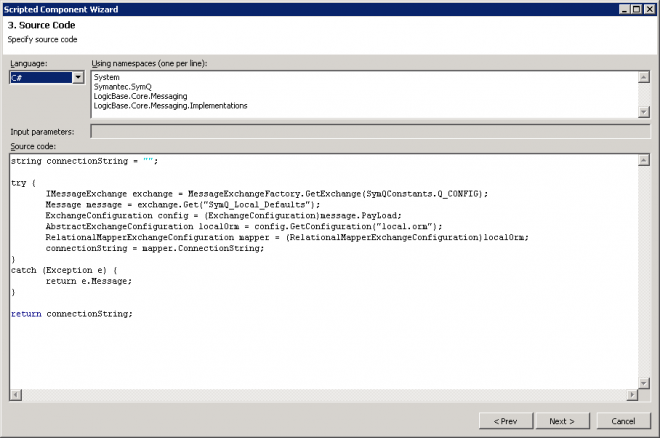Click source code scrollbar up arrow
Viewport: 660px width, 438px height.
click(x=644, y=160)
